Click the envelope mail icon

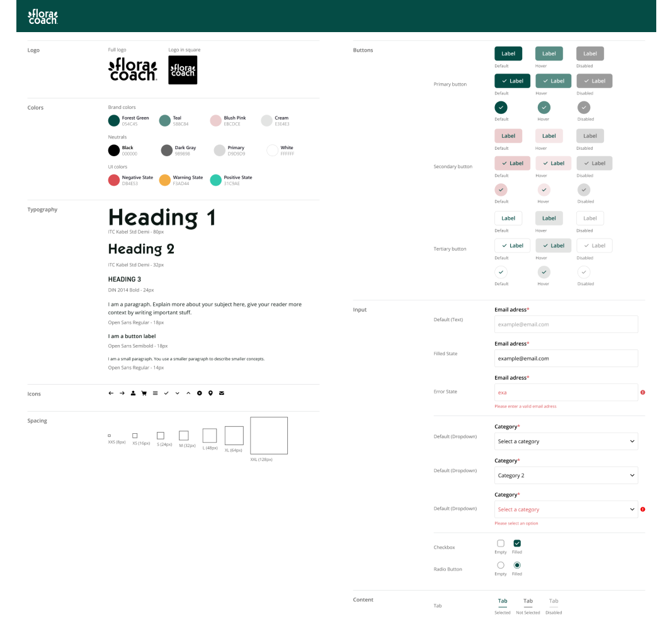tap(222, 393)
